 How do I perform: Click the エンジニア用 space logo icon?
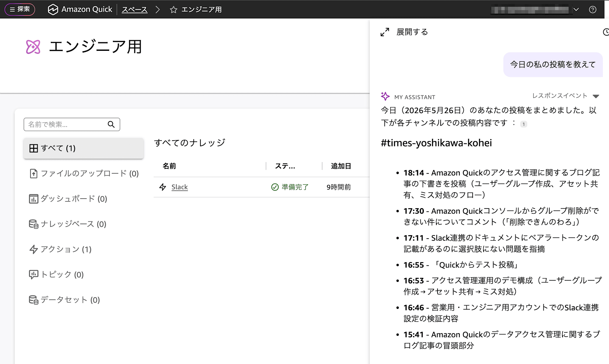[x=33, y=47]
